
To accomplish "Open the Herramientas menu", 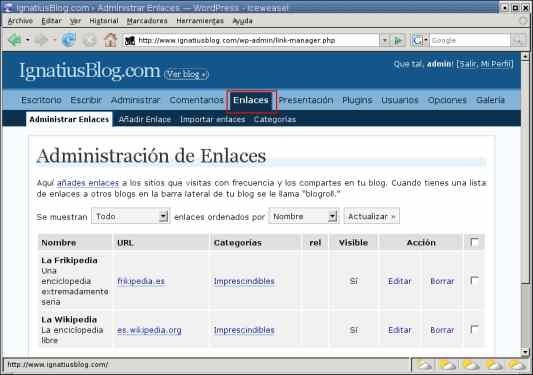I will (200, 21).
